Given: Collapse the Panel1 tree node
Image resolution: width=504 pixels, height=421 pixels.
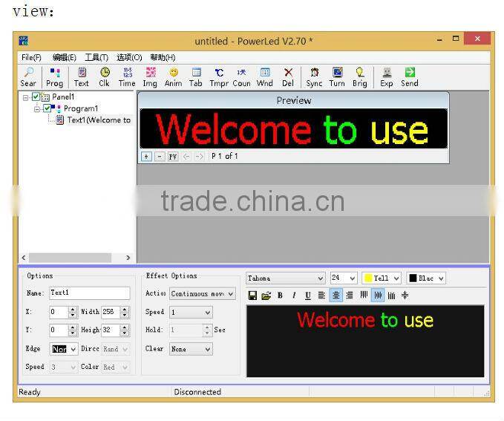Looking at the screenshot, I should [x=26, y=97].
